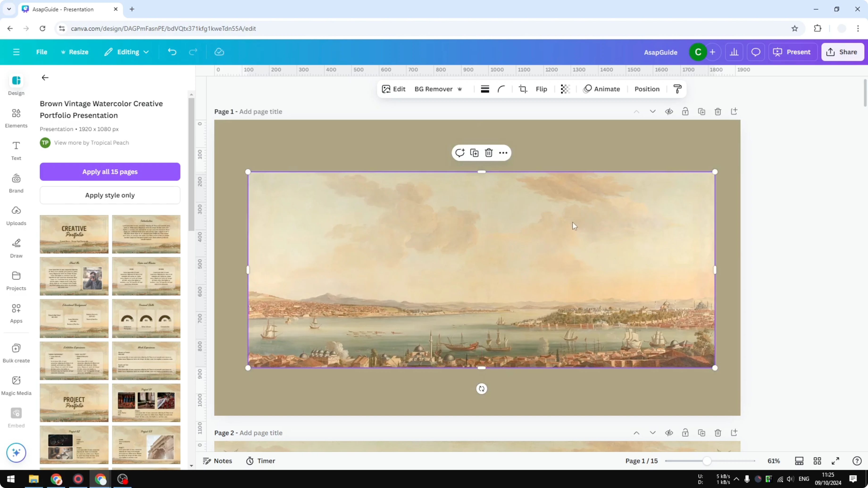Open View more by Tropical Peach
Screen dimensions: 868x488
click(x=91, y=142)
